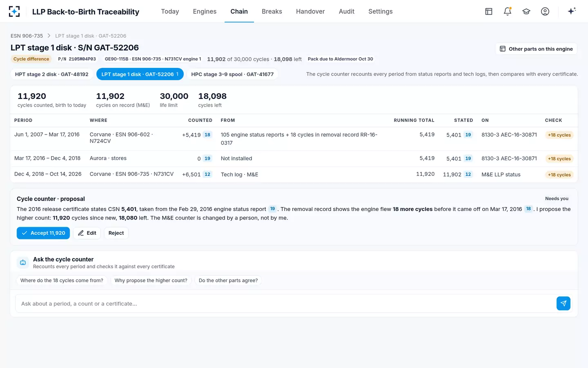The image size is (588, 368).
Task: Open source badge 19 in Aurora stores counted
Action: (207, 159)
